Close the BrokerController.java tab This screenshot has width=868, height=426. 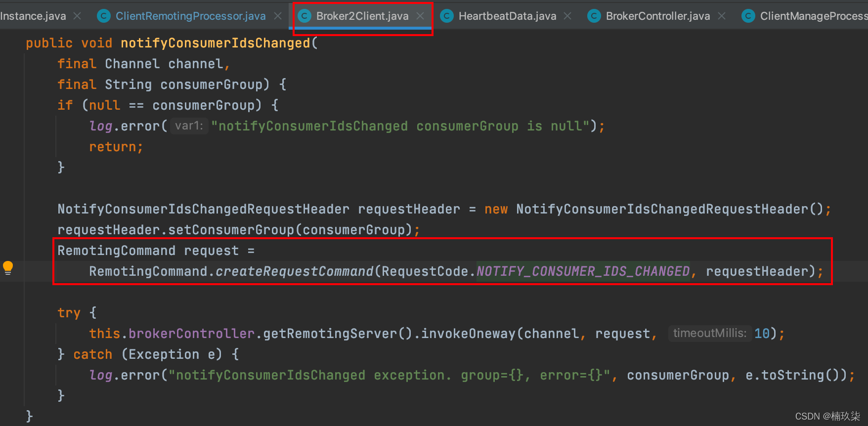722,16
